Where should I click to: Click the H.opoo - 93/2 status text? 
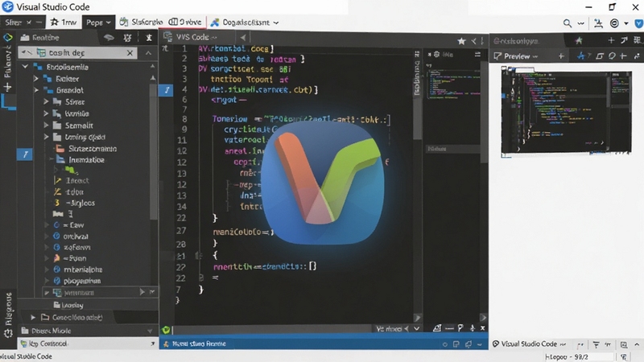click(x=566, y=357)
